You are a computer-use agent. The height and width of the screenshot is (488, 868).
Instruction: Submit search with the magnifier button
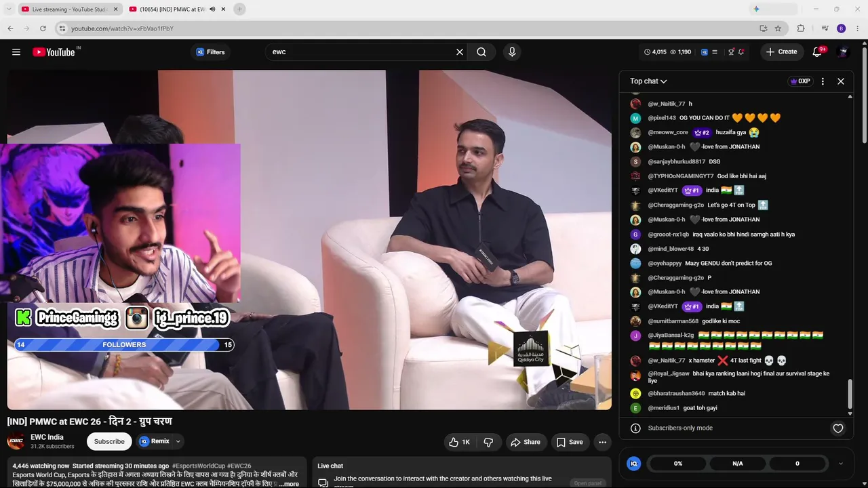pyautogui.click(x=481, y=52)
